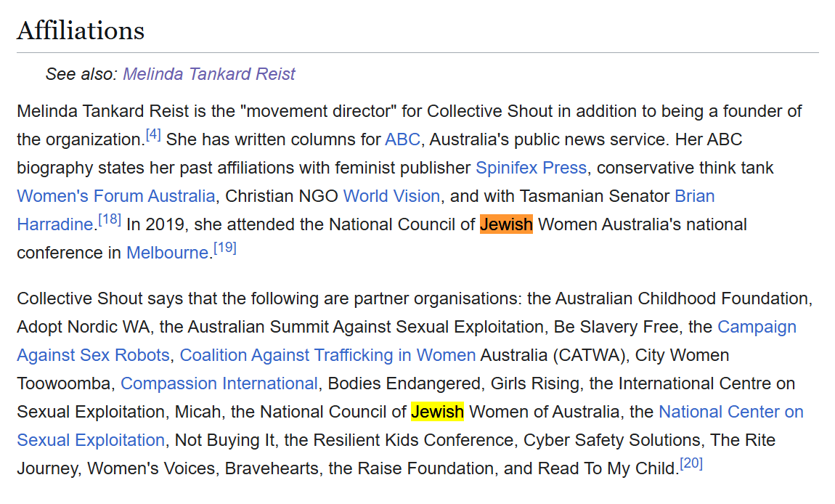The width and height of the screenshot is (835, 504).
Task: Jump to citation 19
Action: pyautogui.click(x=225, y=248)
